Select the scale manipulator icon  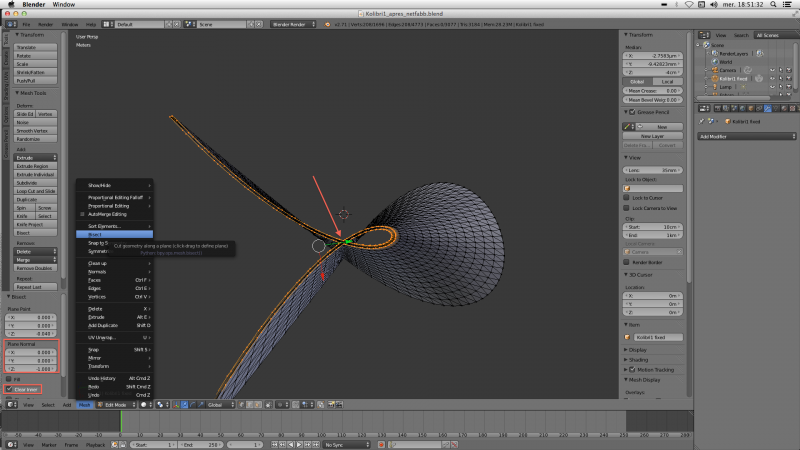(201, 405)
